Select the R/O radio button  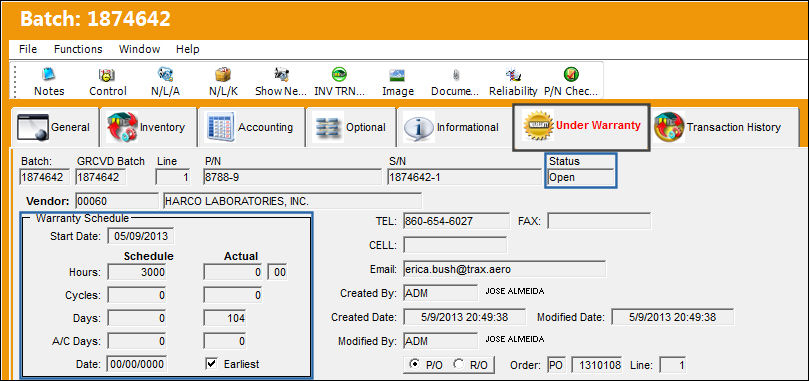click(x=458, y=364)
